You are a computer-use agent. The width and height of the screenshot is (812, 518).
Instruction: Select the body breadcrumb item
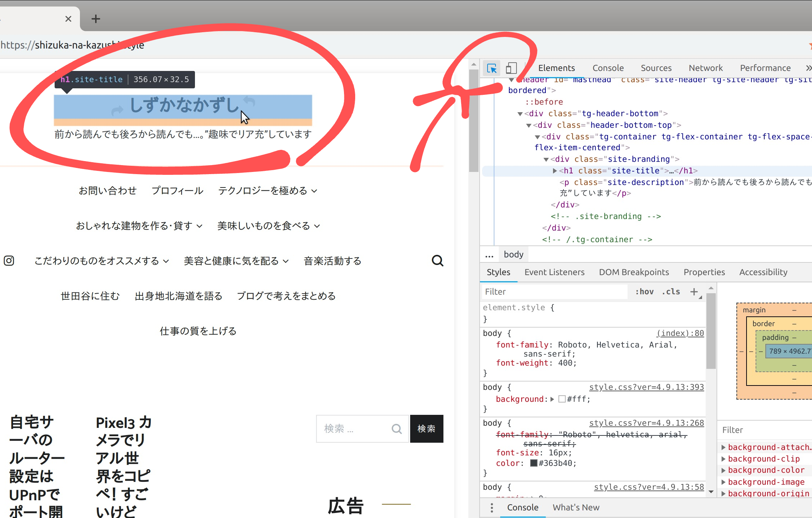point(513,255)
